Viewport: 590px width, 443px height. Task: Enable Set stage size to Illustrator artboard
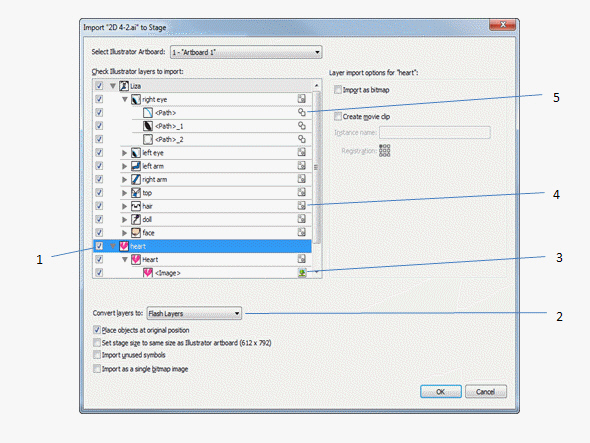97,343
